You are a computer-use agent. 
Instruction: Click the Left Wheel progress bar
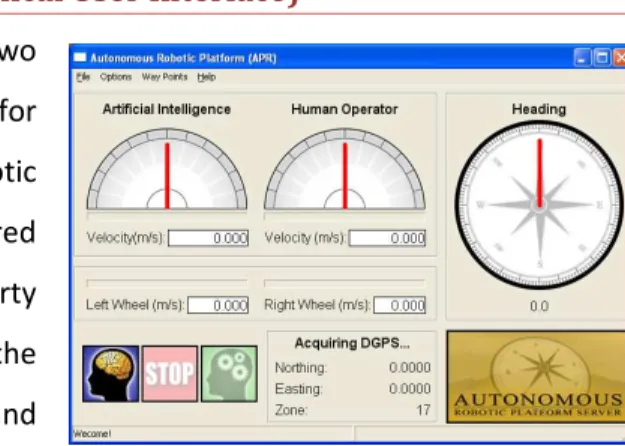167,283
